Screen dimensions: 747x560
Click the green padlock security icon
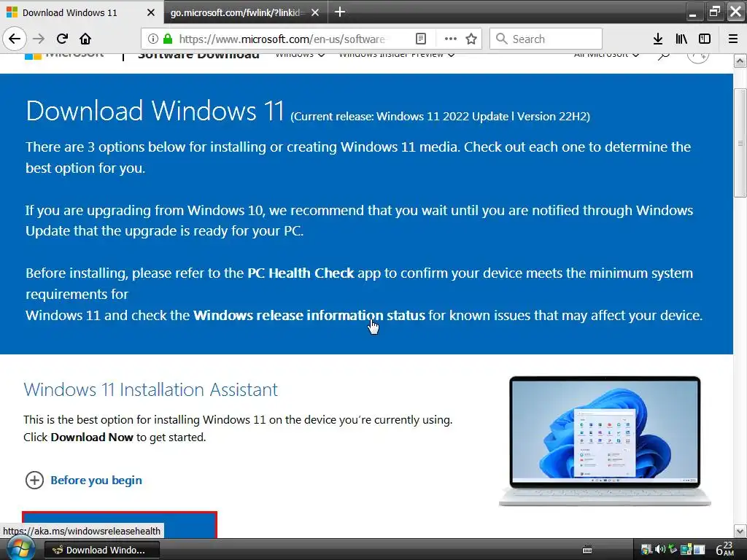(167, 39)
